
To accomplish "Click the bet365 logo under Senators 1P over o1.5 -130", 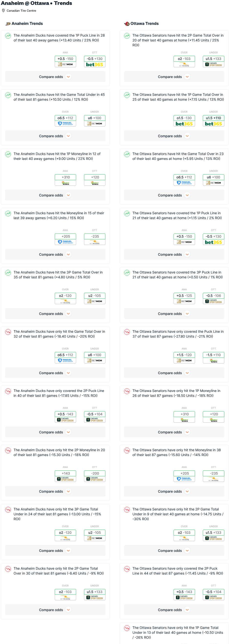I will click(x=184, y=124).
